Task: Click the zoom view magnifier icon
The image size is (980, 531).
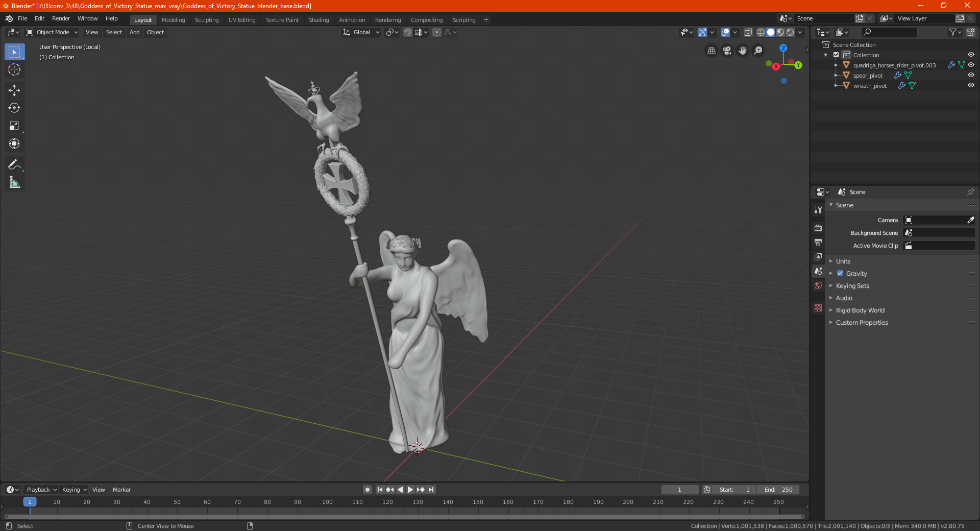Action: tap(758, 51)
